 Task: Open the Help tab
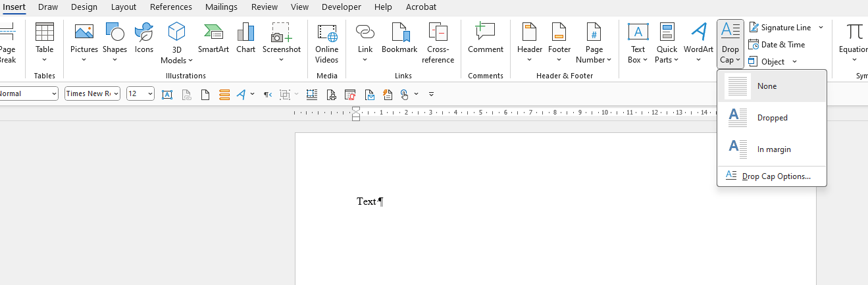coord(383,7)
